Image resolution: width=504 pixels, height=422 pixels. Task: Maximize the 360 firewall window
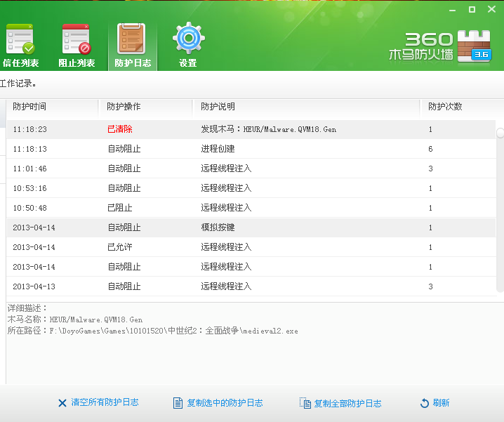(472, 9)
